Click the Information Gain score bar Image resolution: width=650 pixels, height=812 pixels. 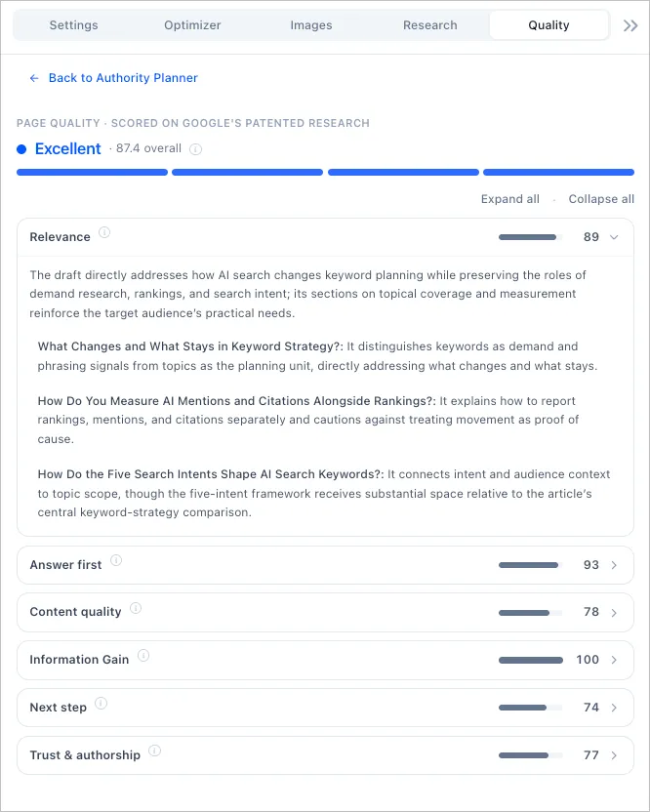(530, 660)
